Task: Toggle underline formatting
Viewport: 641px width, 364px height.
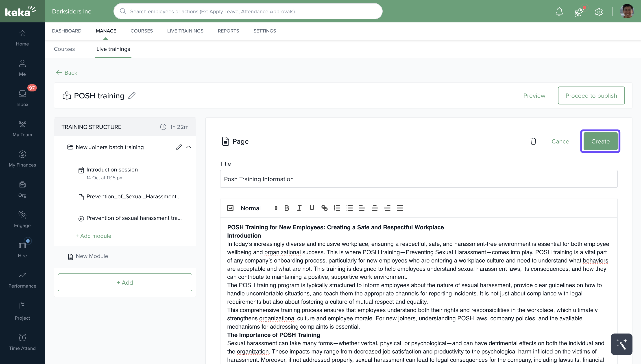Action: click(x=312, y=208)
